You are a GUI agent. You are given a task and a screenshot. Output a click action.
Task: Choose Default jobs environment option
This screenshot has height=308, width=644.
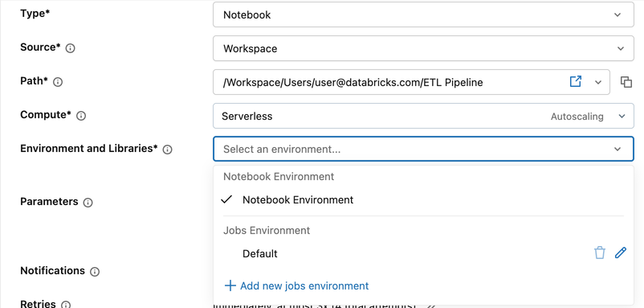point(423,253)
